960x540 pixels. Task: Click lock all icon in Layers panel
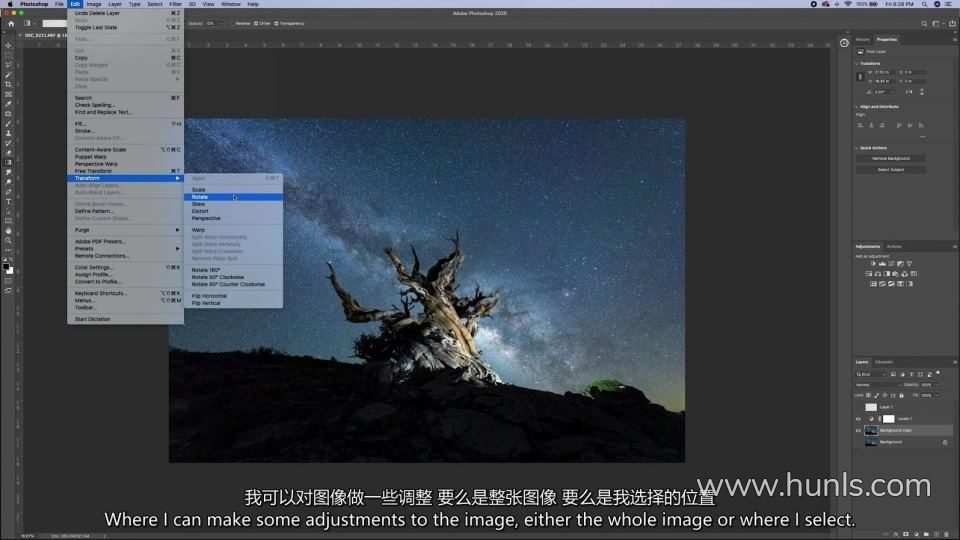tap(901, 396)
